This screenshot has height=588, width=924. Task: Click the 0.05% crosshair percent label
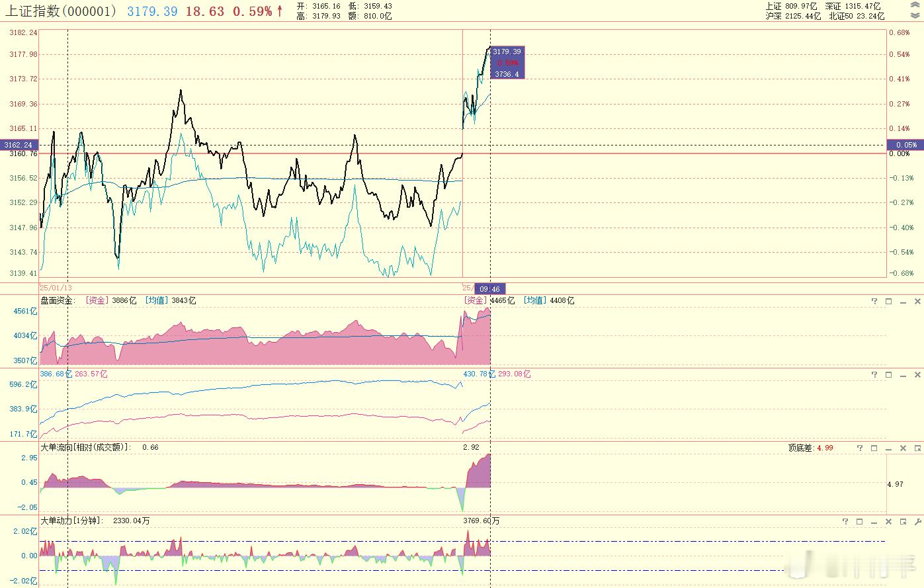905,145
